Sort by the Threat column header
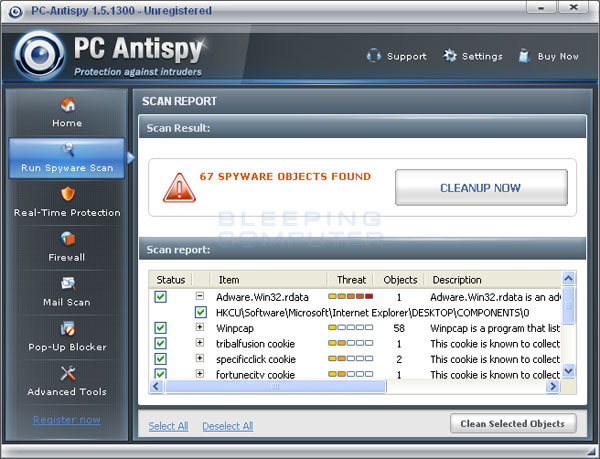The height and width of the screenshot is (459, 600). 351,280
